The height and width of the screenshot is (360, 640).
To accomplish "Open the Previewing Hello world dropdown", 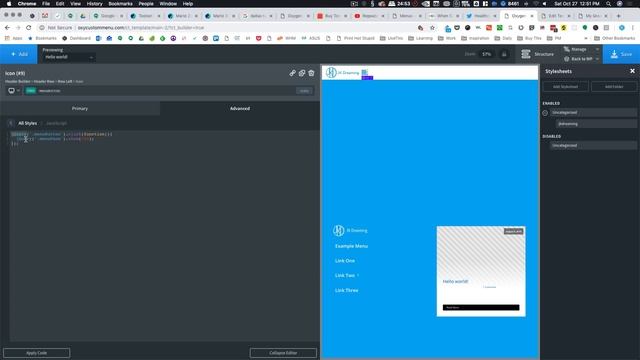I will click(x=68, y=57).
